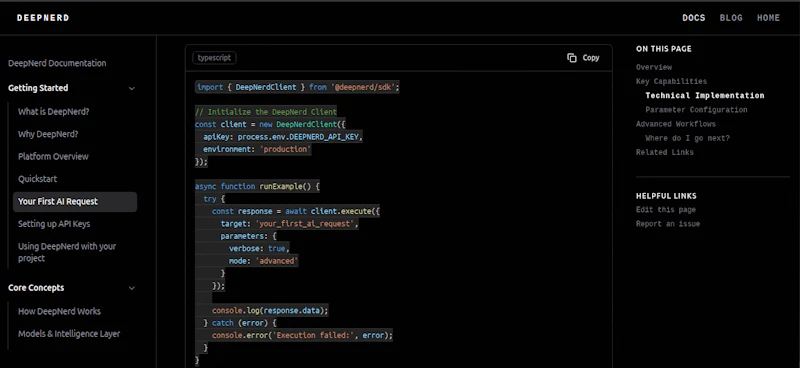Screen dimensions: 800x368
Task: Open the Quickstart page
Action: coord(37,179)
